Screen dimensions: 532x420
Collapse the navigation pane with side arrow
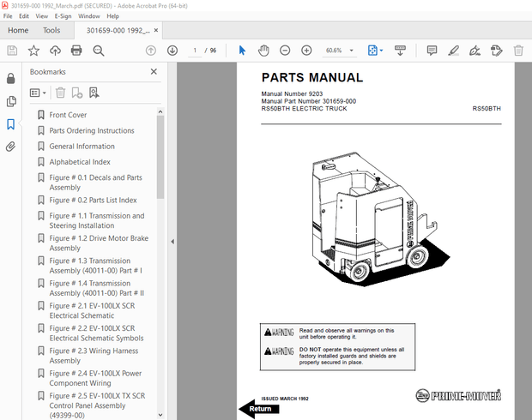click(x=172, y=242)
